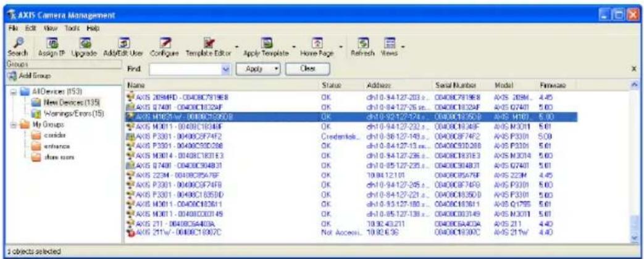The height and width of the screenshot is (259, 644).
Task: Click the AXIS 223M camera icon
Action: point(131,175)
